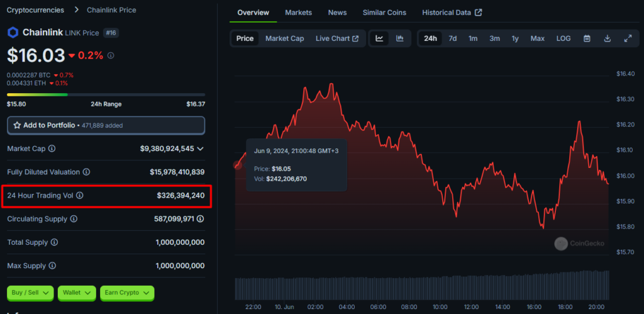644x314 pixels.
Task: Click the download chart data icon
Action: tap(607, 38)
